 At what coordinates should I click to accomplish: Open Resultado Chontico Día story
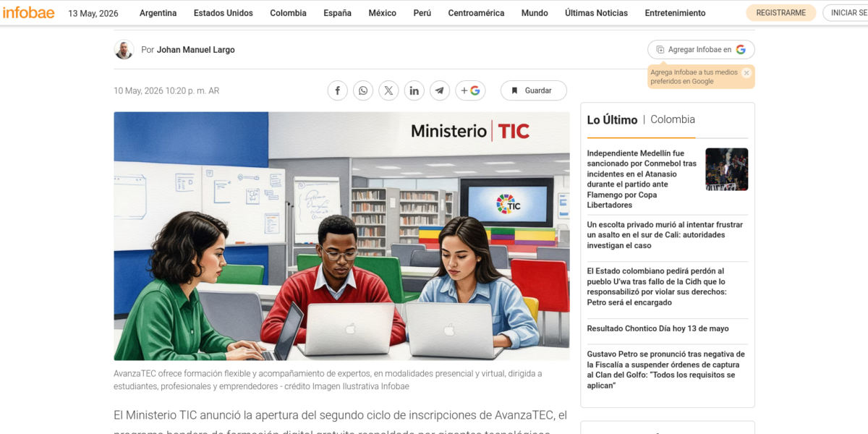point(658,329)
